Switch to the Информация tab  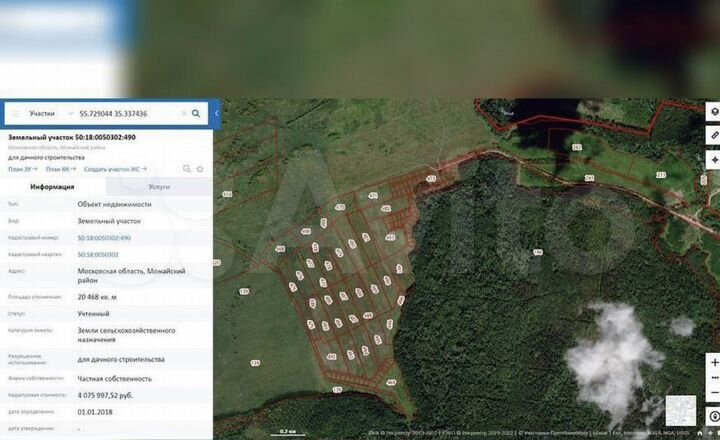(52, 186)
